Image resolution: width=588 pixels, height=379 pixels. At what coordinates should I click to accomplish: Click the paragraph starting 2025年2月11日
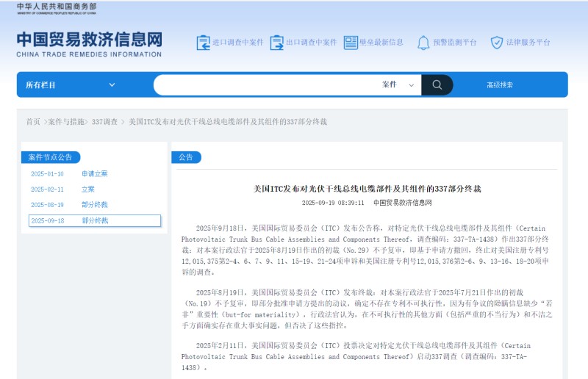356,356
